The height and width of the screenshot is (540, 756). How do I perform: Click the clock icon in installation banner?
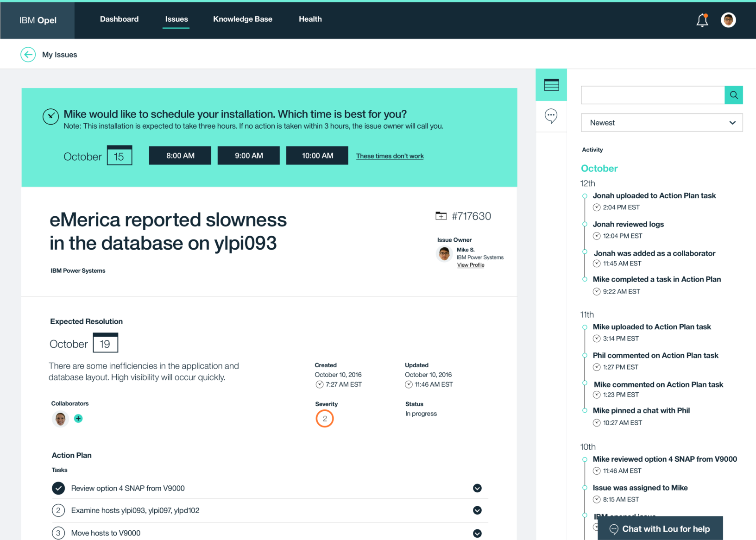coord(50,116)
